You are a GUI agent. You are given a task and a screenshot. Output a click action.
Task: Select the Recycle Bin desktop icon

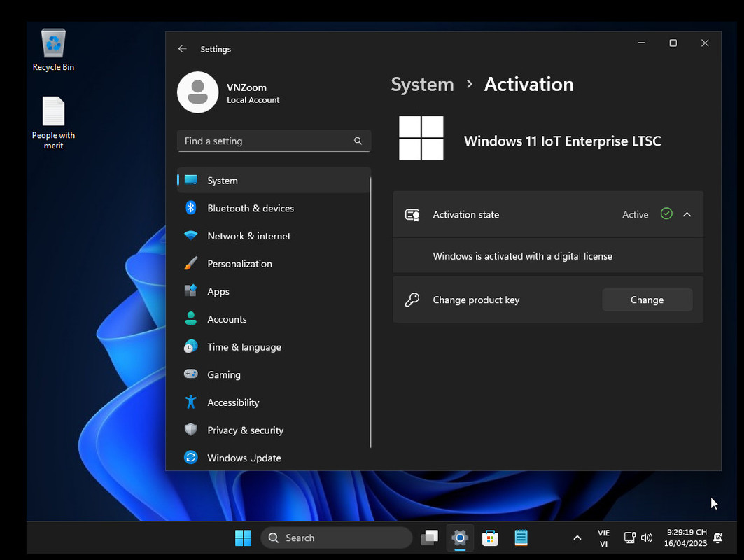(x=53, y=50)
